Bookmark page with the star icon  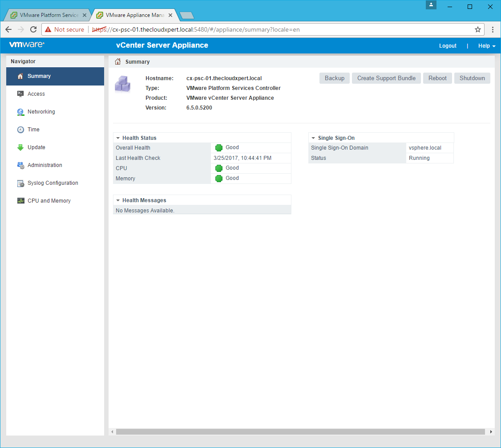pos(478,29)
